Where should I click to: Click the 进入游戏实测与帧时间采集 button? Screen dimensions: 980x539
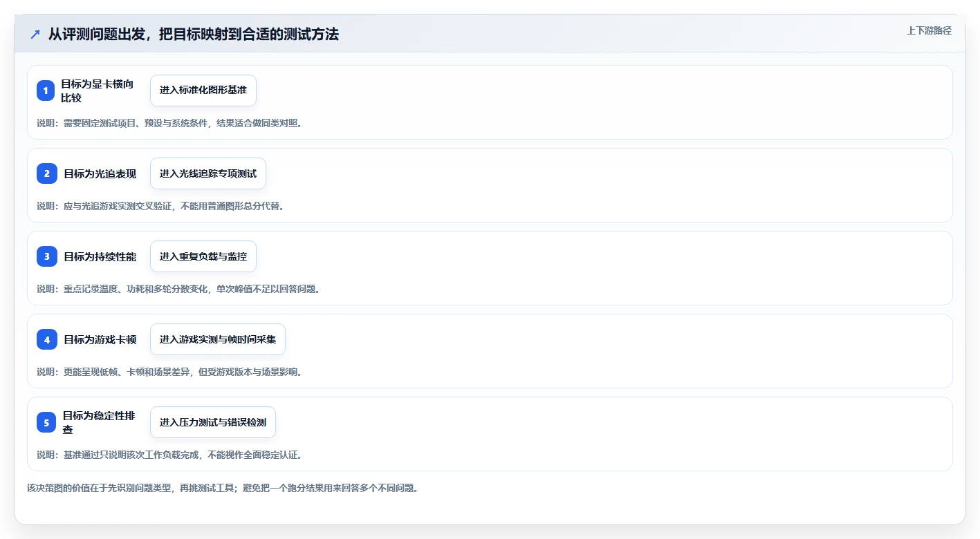point(218,339)
